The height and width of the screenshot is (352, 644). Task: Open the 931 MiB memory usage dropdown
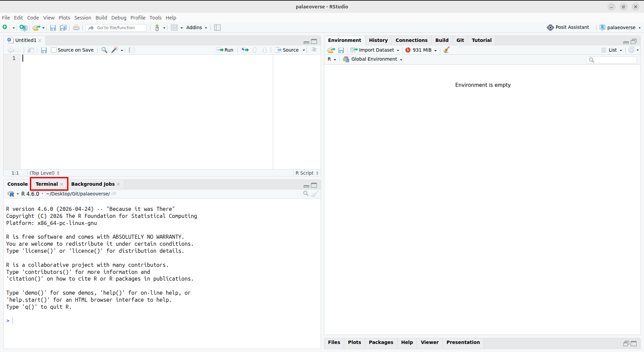tap(421, 50)
